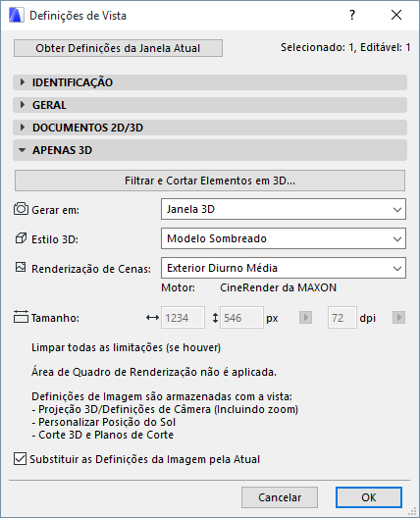Click the arrow button next to px
This screenshot has height=518, width=420.
(x=305, y=318)
